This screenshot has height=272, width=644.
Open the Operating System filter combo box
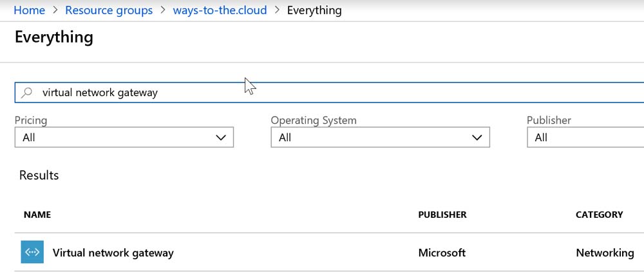click(380, 137)
